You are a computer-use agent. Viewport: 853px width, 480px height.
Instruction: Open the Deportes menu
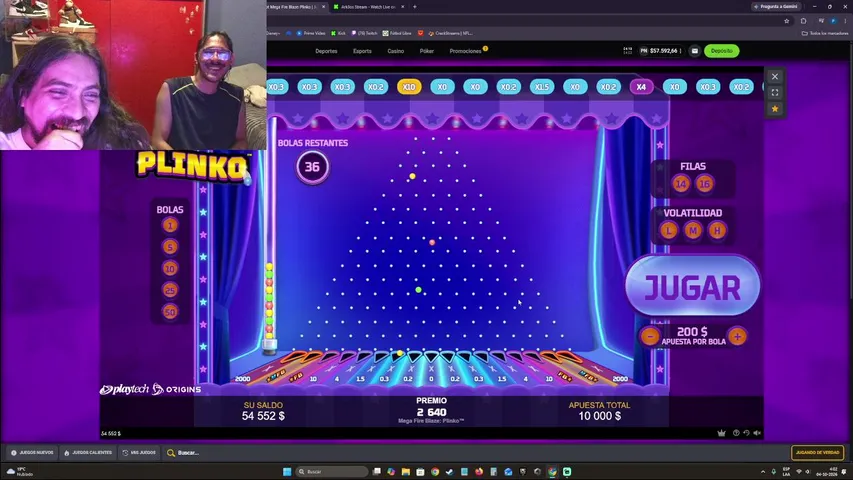pos(326,51)
